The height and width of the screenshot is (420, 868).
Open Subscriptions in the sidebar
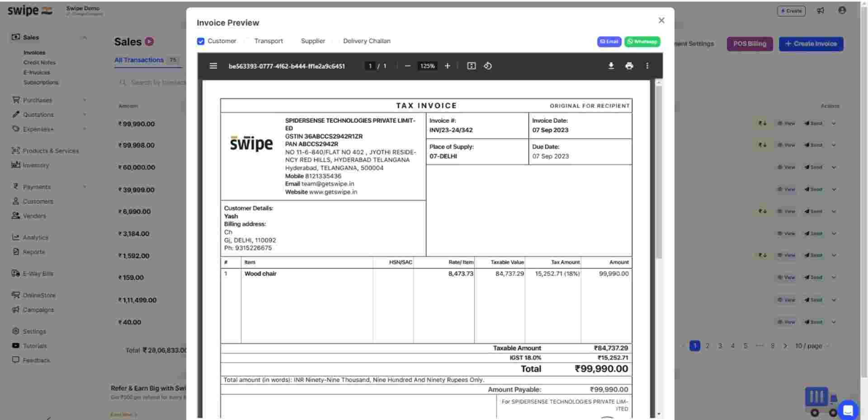(41, 83)
